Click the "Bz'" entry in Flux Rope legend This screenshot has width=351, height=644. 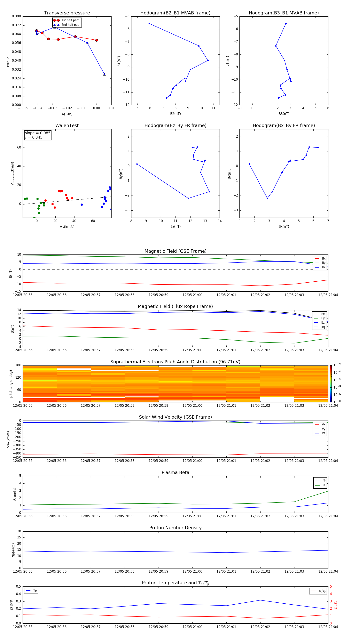click(x=320, y=323)
